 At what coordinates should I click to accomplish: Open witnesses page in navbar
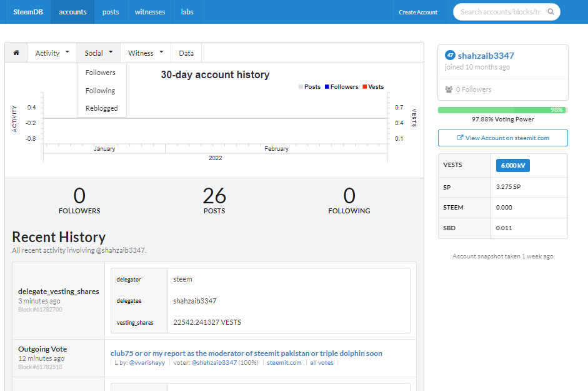click(x=150, y=12)
